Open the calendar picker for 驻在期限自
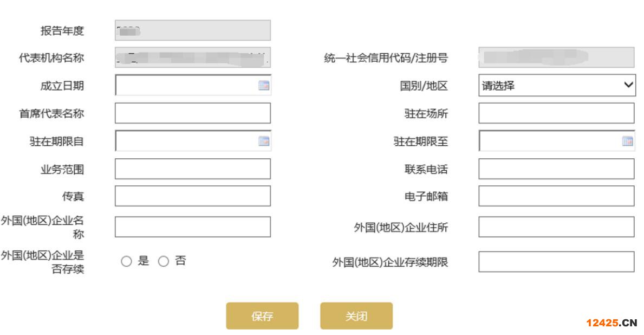This screenshot has height=335, width=644. tap(264, 141)
